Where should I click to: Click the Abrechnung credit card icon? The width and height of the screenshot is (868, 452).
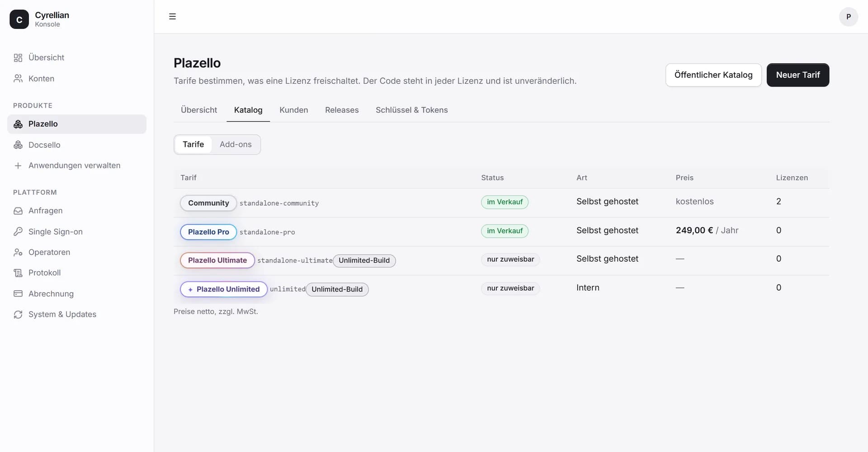click(18, 294)
